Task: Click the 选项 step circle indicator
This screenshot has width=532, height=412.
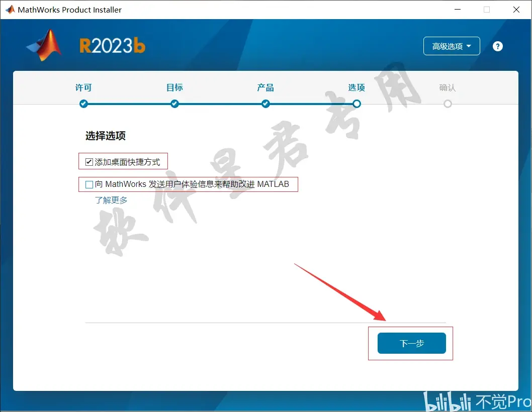Action: [357, 104]
